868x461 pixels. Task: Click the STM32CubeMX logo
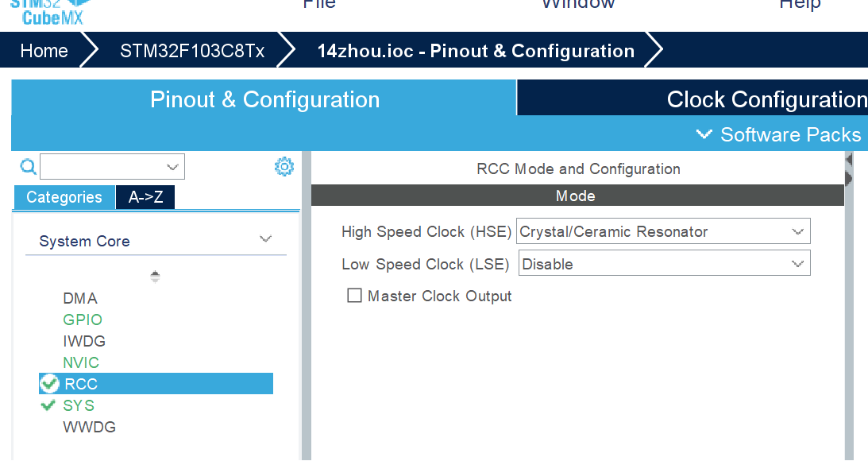(51, 12)
